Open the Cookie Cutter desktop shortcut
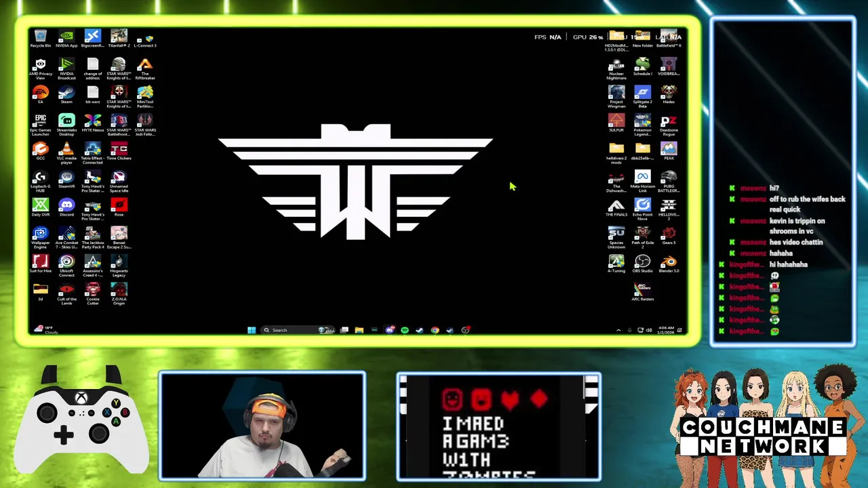Viewport: 868px width, 488px height. pos(93,294)
